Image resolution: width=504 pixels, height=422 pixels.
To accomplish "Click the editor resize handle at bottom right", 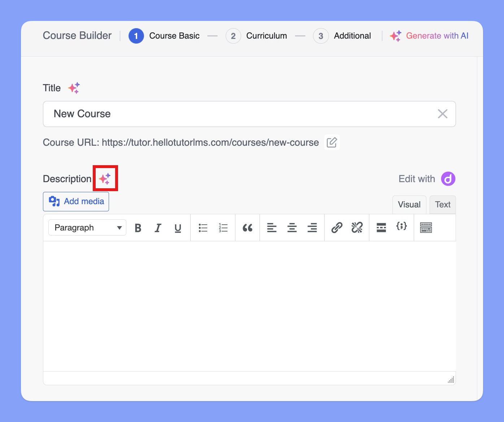I will click(x=451, y=379).
